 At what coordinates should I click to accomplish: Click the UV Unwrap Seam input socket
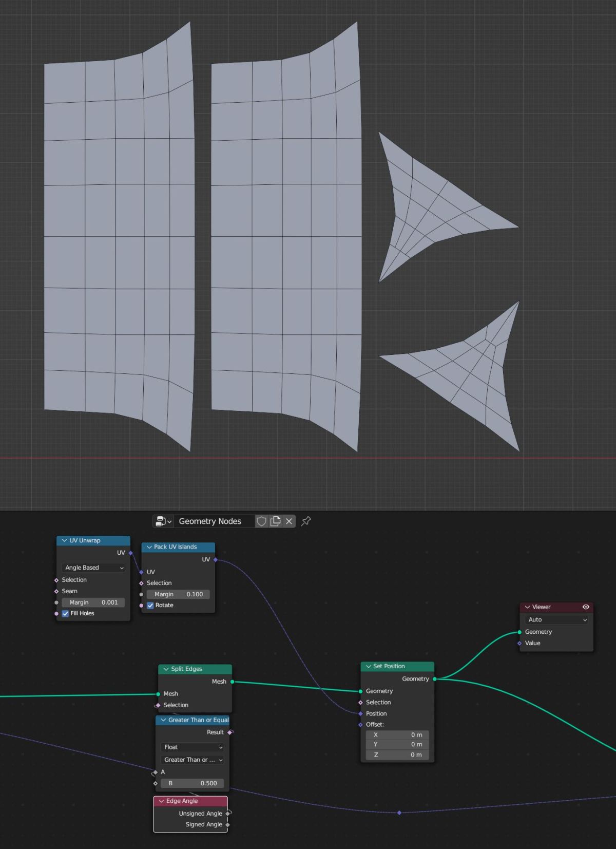(x=56, y=592)
